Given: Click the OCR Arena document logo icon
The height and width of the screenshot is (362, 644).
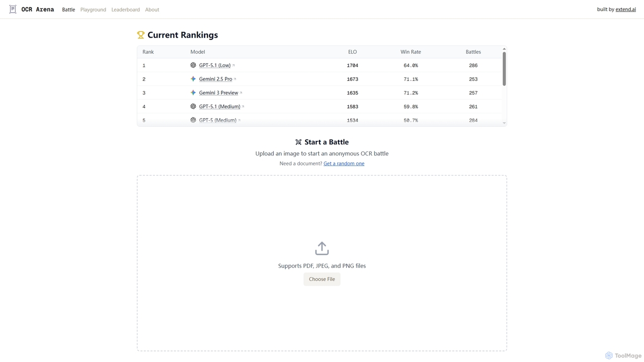Looking at the screenshot, I should pyautogui.click(x=13, y=9).
